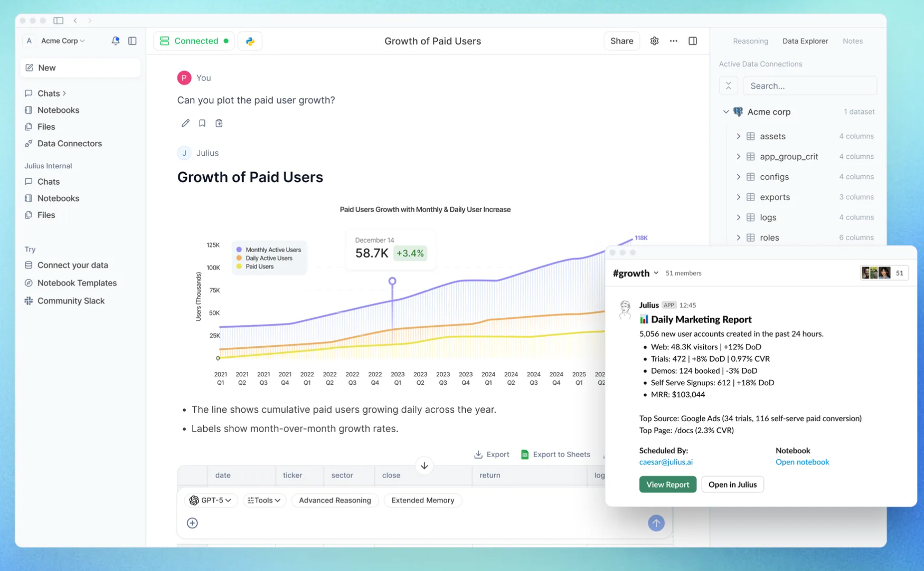
Task: Click the plus attachment icon in input
Action: (x=192, y=523)
